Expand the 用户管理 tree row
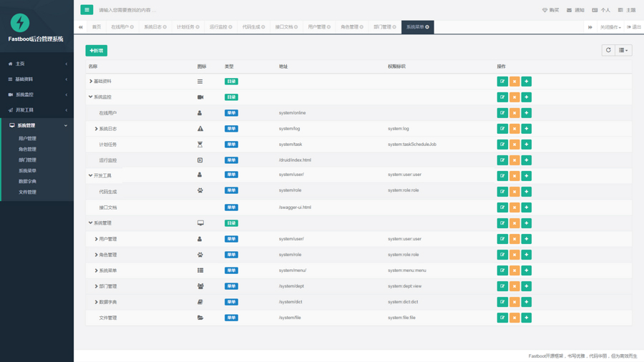The height and width of the screenshot is (362, 644). [96, 239]
